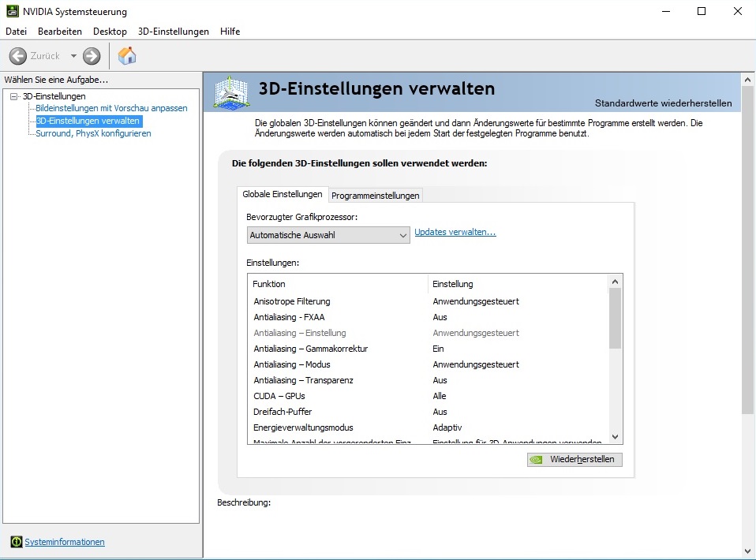The image size is (756, 560).
Task: Open the back history dropdown arrow next to Zurück
Action: tap(73, 56)
